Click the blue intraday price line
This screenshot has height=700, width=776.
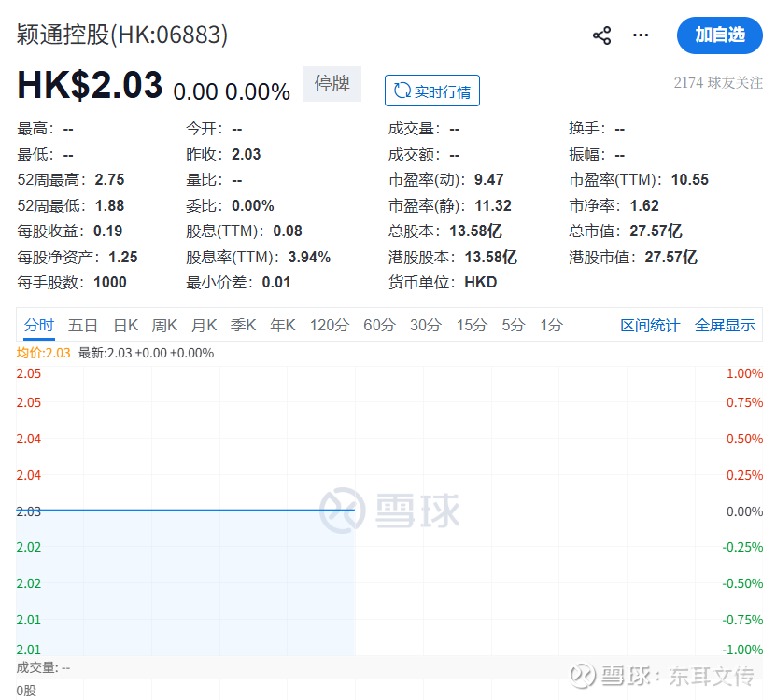pyautogui.click(x=186, y=510)
